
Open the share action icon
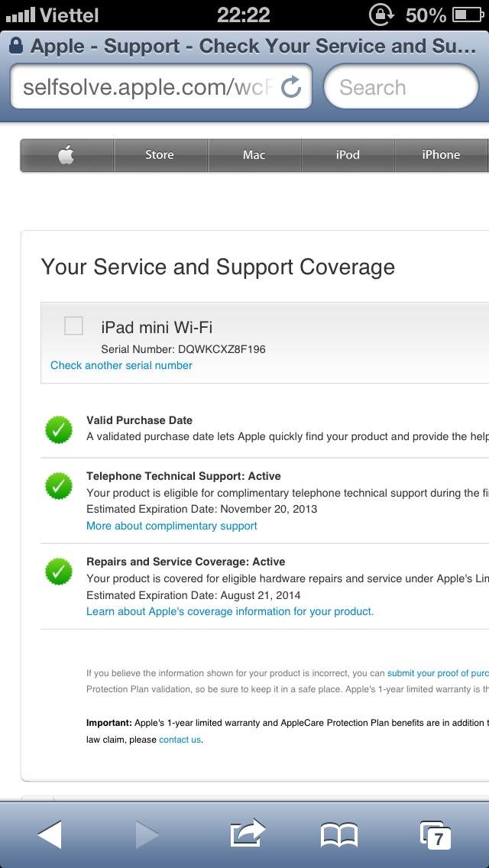(248, 833)
